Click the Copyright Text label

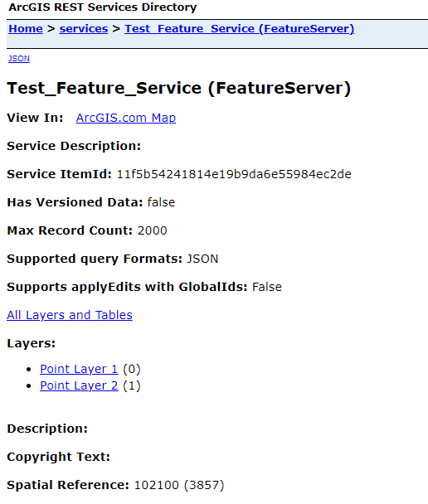coord(59,457)
